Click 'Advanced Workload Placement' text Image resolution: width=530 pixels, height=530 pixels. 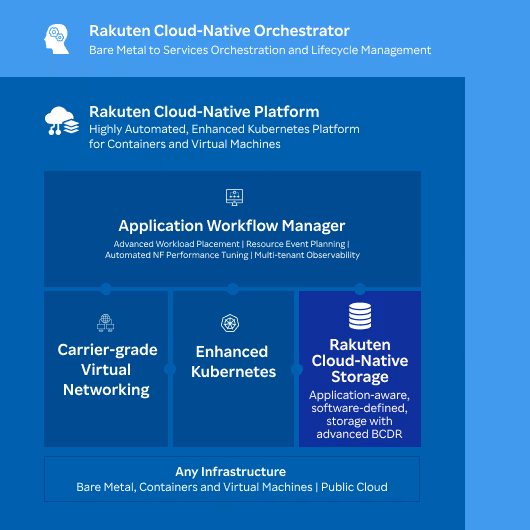click(x=176, y=244)
